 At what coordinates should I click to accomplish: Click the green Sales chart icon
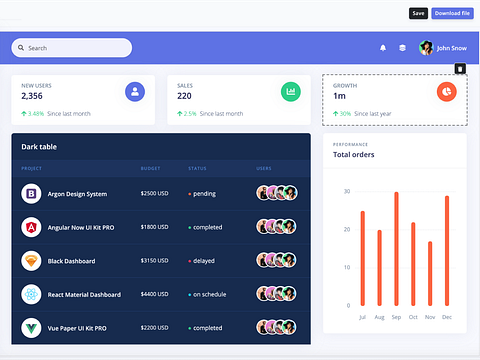[291, 92]
